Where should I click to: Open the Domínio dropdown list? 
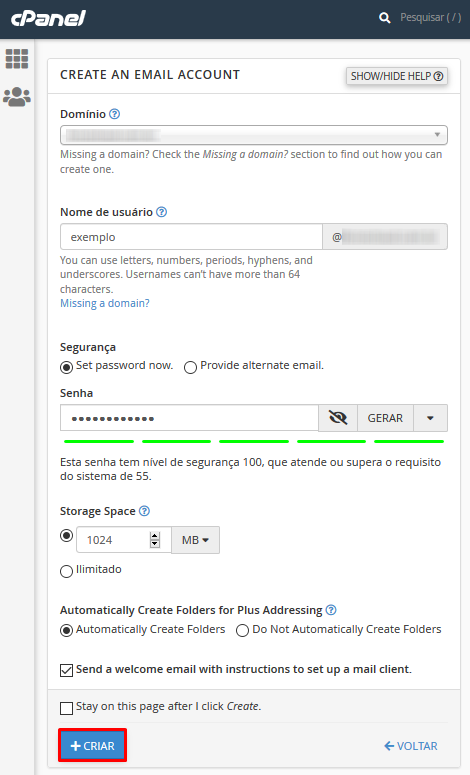tap(254, 135)
